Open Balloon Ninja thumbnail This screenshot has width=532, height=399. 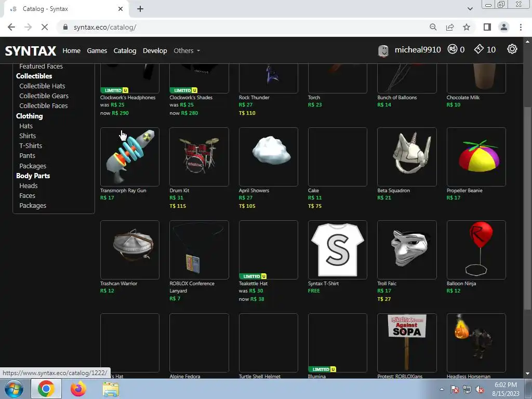pyautogui.click(x=476, y=250)
